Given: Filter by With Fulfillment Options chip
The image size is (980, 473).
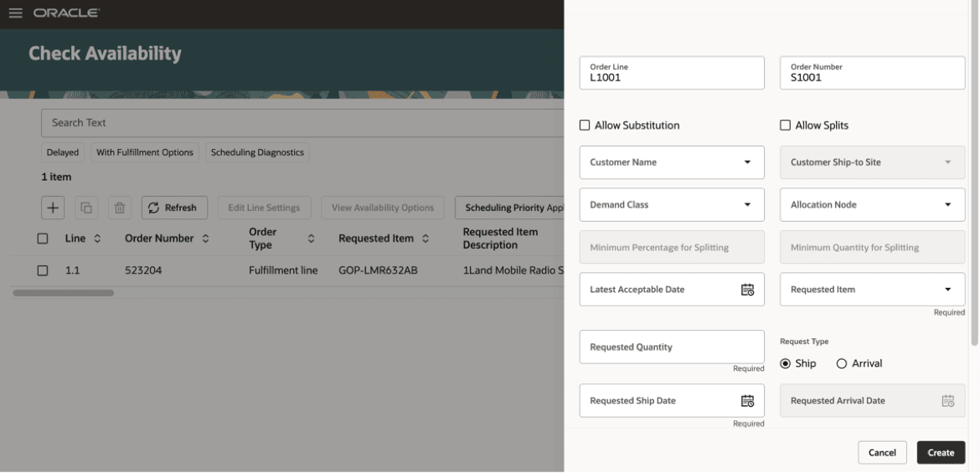Looking at the screenshot, I should (x=145, y=152).
